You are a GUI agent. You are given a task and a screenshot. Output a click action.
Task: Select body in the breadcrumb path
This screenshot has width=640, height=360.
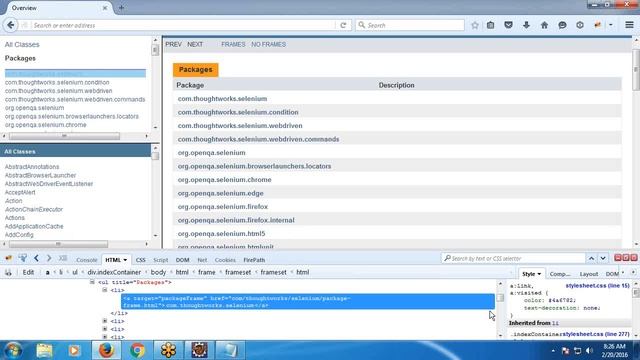[x=158, y=272]
